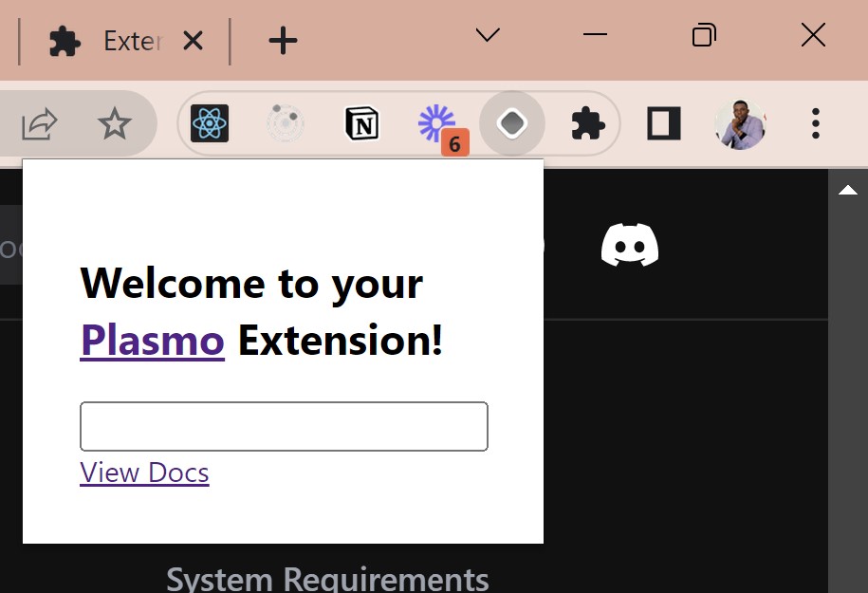Open the Chrome three-dot menu

(815, 123)
